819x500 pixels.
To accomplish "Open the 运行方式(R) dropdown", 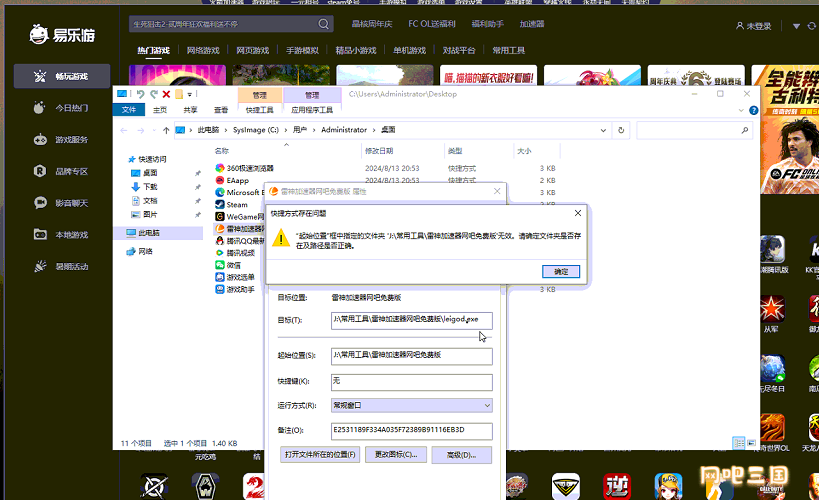I will (412, 405).
